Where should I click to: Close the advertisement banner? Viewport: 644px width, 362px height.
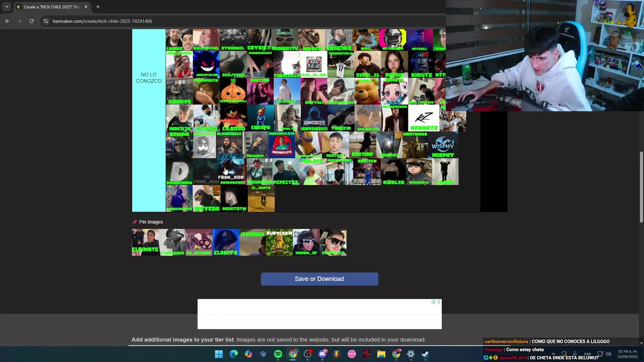439,302
